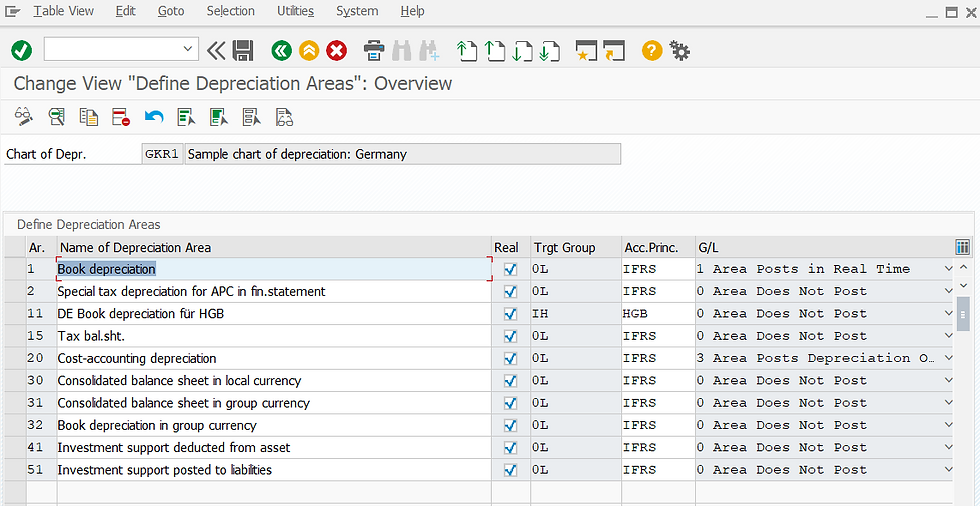The width and height of the screenshot is (980, 506).
Task: Print using the printer icon
Action: coord(374,50)
